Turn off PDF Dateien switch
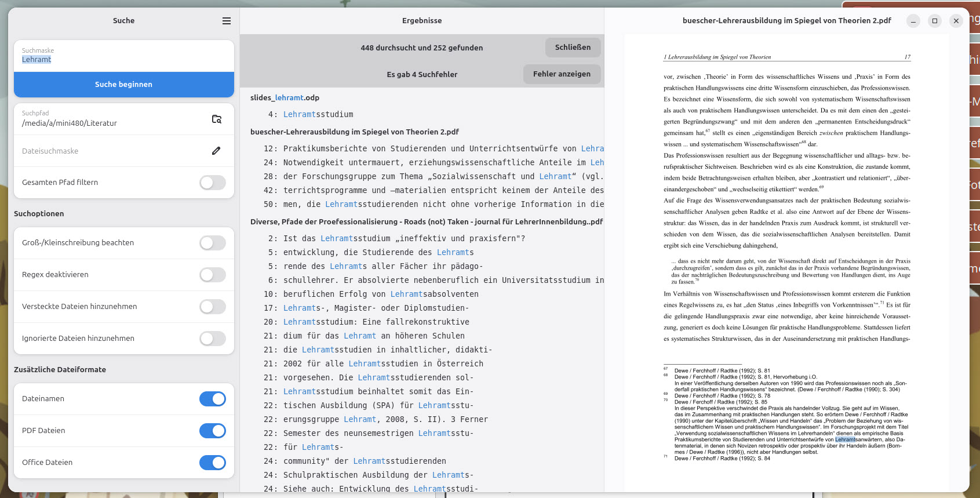 pyautogui.click(x=212, y=431)
